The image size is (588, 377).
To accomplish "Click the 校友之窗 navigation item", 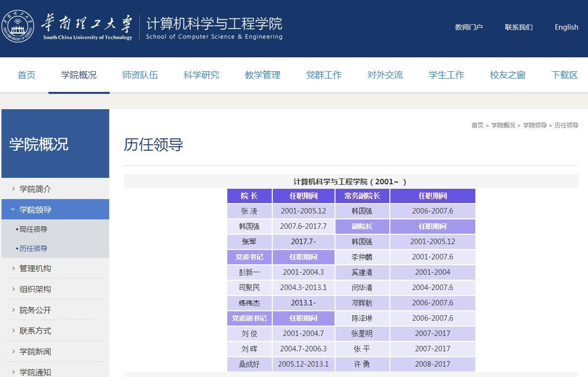I will 507,75.
